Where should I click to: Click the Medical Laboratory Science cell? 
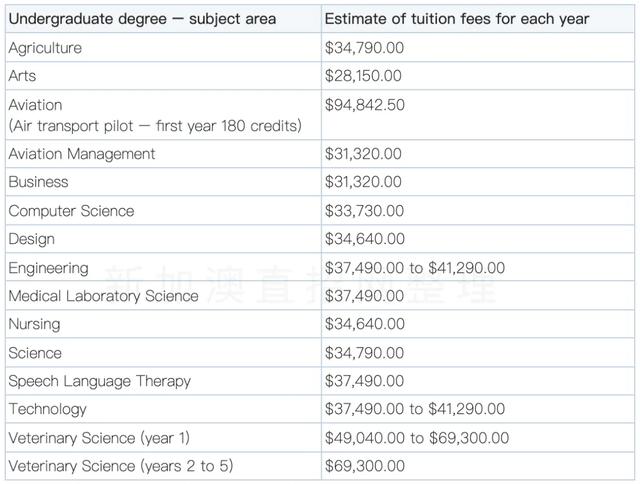pyautogui.click(x=104, y=296)
